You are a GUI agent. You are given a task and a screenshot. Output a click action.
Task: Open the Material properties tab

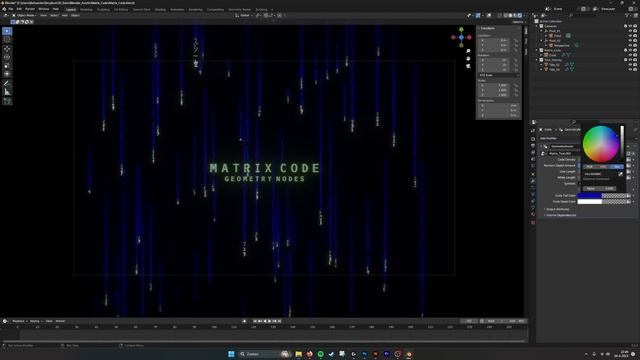point(533,214)
